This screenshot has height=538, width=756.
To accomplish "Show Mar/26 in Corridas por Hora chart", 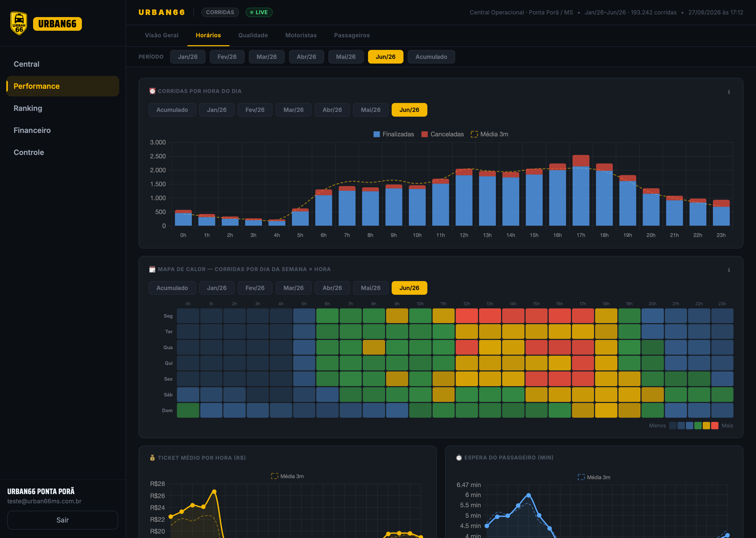I will [x=293, y=110].
